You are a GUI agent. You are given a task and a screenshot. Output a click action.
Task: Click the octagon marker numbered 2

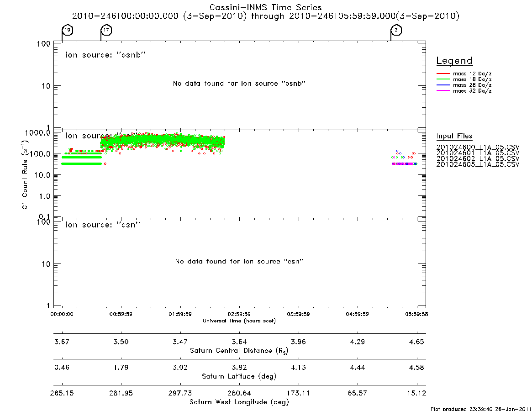coord(396,30)
